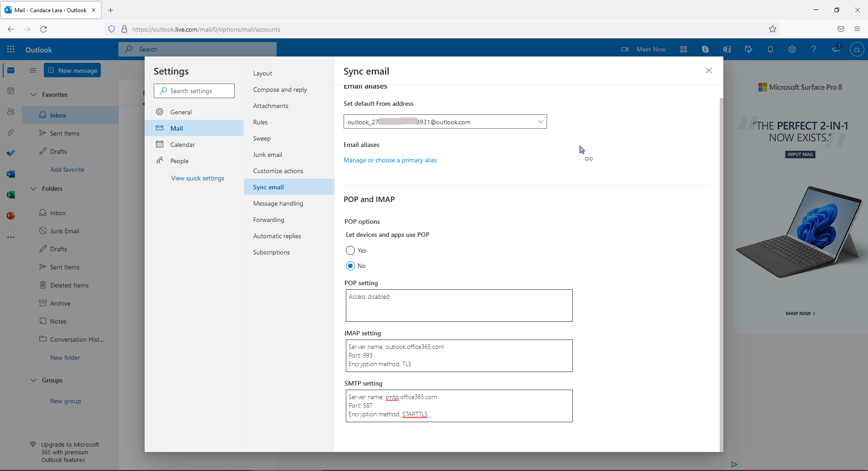Open Sweep settings
The image size is (868, 471).
click(x=289, y=138)
